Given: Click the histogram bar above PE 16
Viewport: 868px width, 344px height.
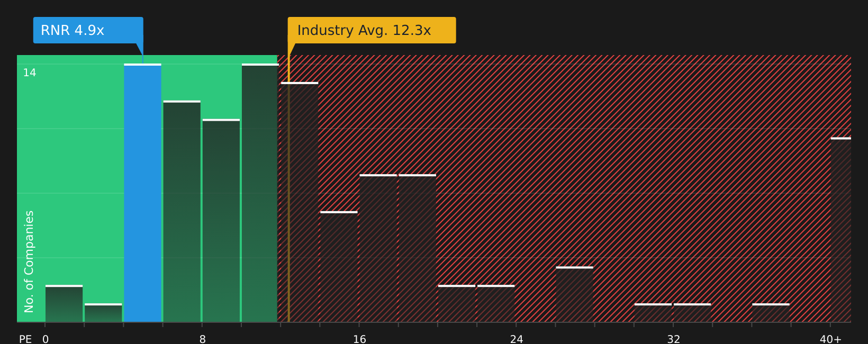Looking at the screenshot, I should tap(378, 248).
